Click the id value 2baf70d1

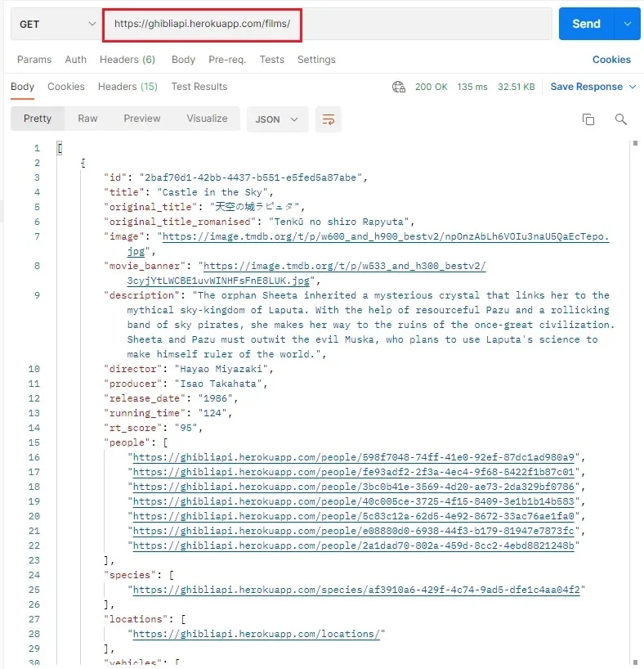pyautogui.click(x=250, y=177)
